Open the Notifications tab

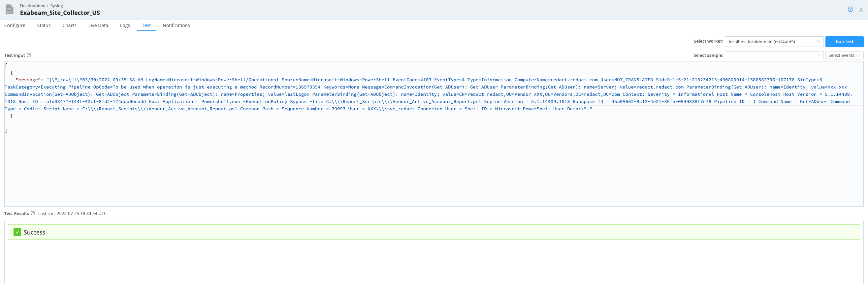click(176, 26)
